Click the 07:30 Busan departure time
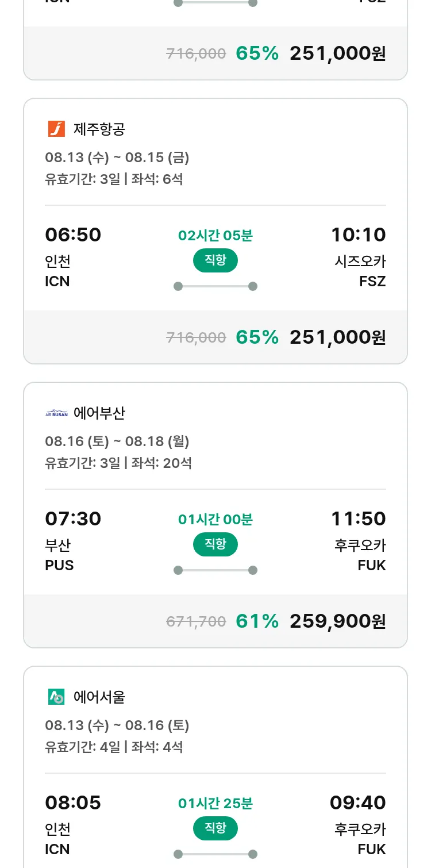Viewport: 431px width, 868px height. (x=73, y=519)
